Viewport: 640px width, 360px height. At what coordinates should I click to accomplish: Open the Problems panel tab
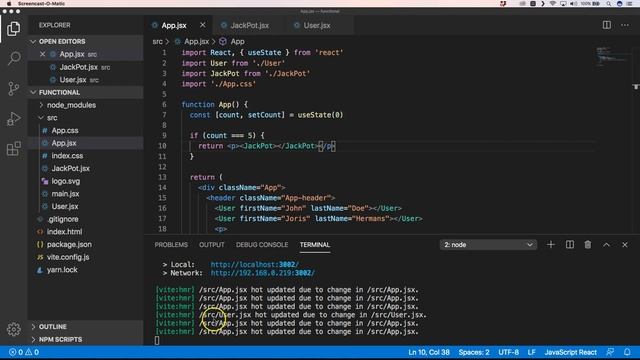[171, 244]
